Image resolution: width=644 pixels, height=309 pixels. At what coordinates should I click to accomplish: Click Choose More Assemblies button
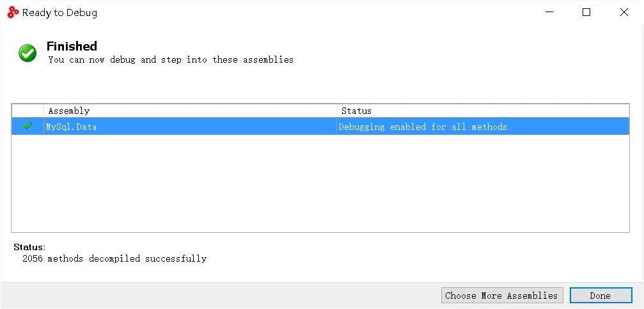(x=502, y=296)
